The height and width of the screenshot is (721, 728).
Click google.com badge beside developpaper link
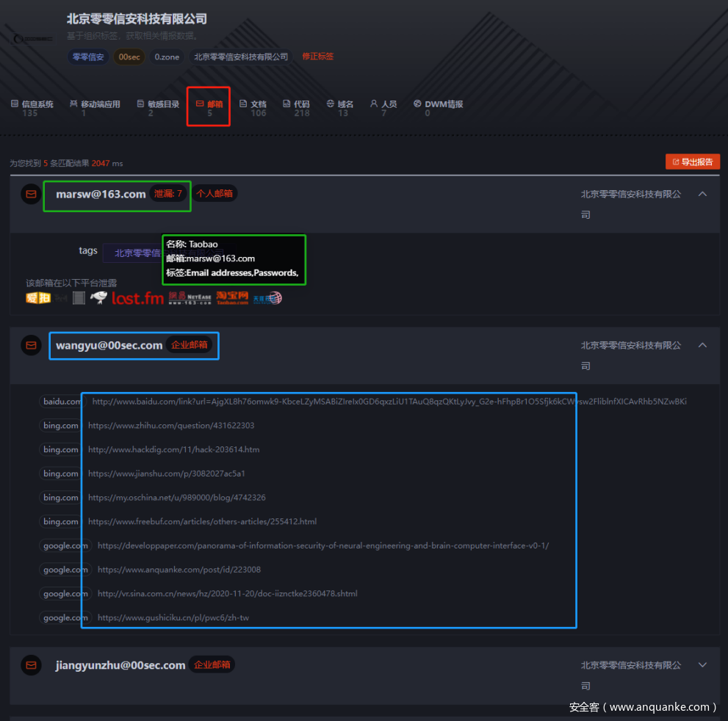point(65,546)
